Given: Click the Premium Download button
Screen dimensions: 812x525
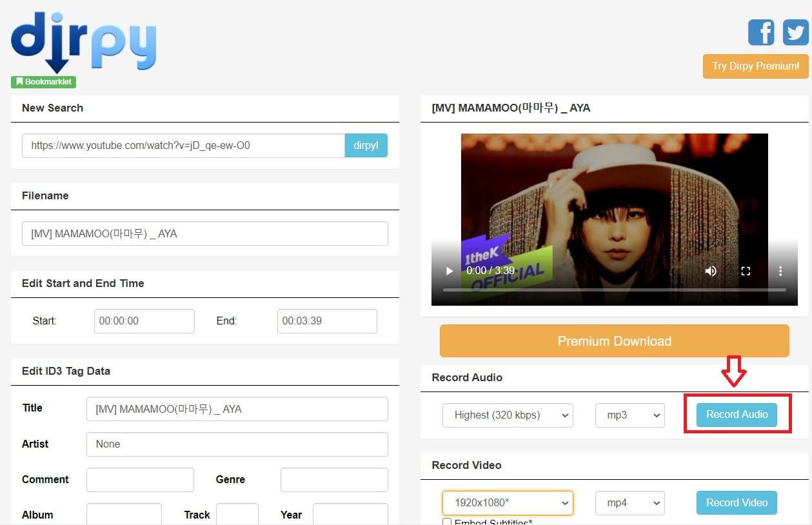Looking at the screenshot, I should [x=614, y=341].
